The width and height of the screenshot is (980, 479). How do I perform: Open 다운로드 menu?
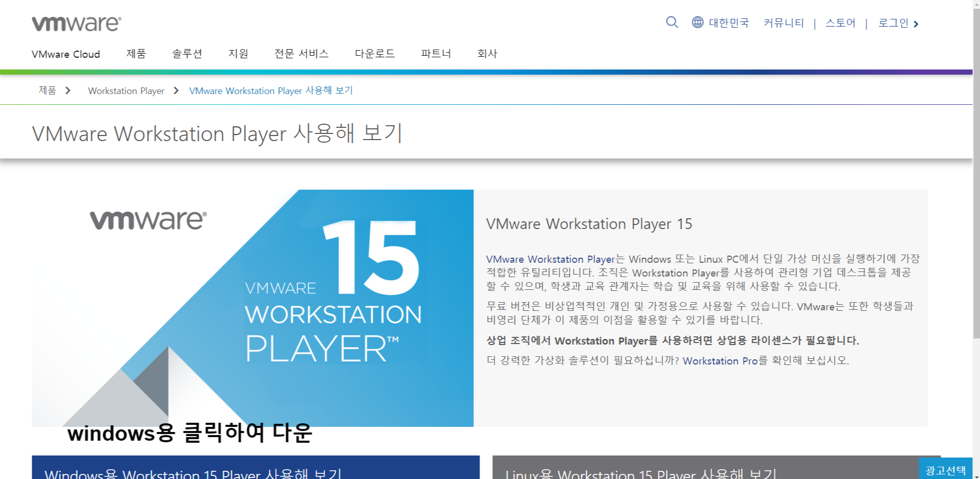[375, 54]
